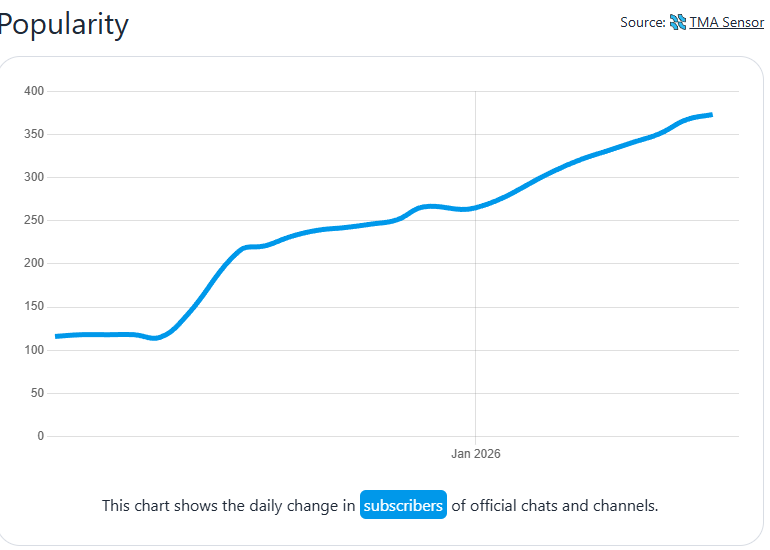Click the 50 y-axis label
The image size is (770, 550).
[x=37, y=393]
